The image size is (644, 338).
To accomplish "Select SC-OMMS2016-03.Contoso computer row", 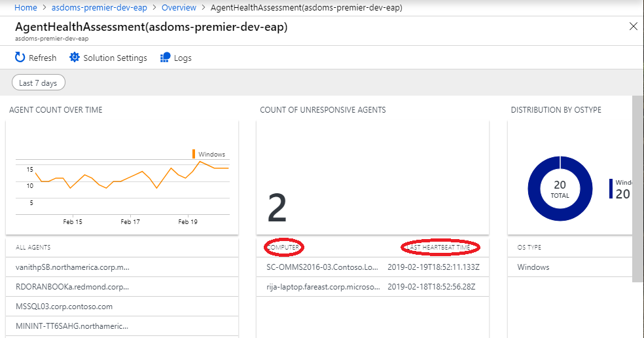I will coord(372,267).
